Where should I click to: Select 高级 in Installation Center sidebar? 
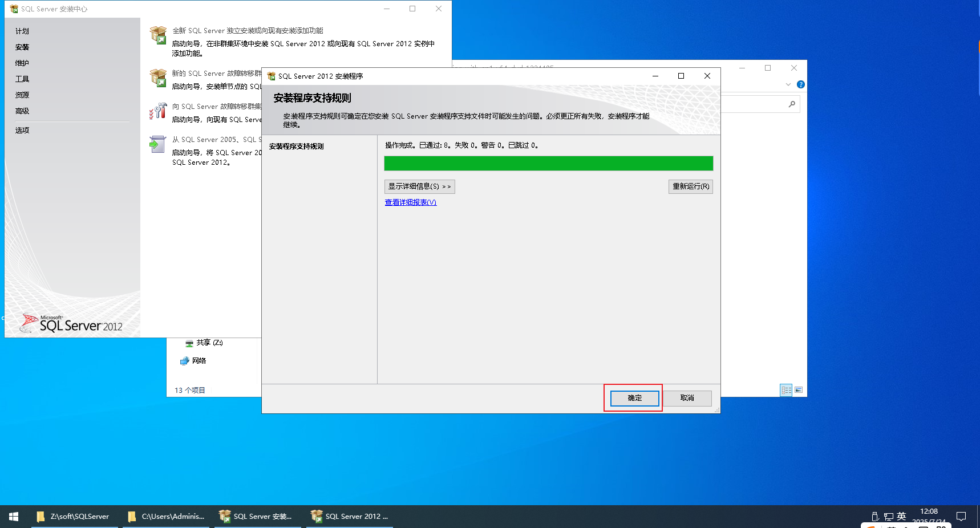[22, 111]
